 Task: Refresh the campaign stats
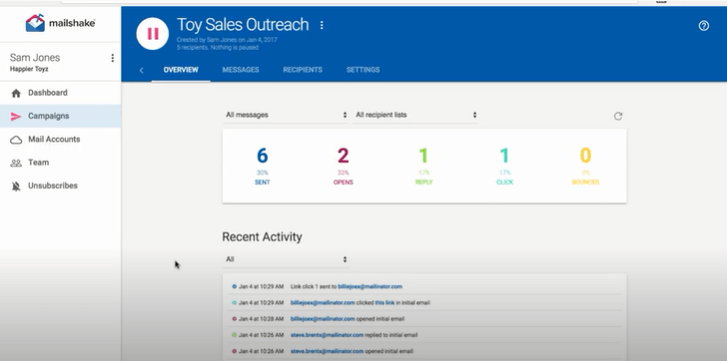618,116
